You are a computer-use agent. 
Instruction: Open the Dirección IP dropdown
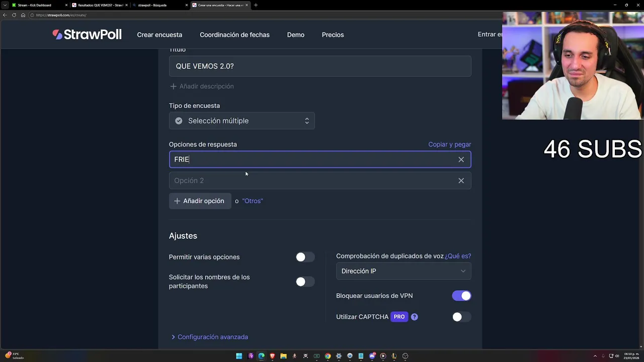[x=404, y=271]
